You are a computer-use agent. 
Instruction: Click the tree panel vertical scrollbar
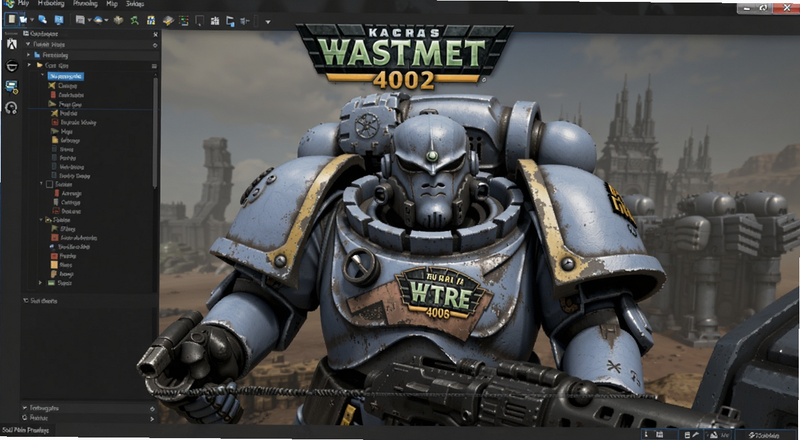(x=155, y=132)
